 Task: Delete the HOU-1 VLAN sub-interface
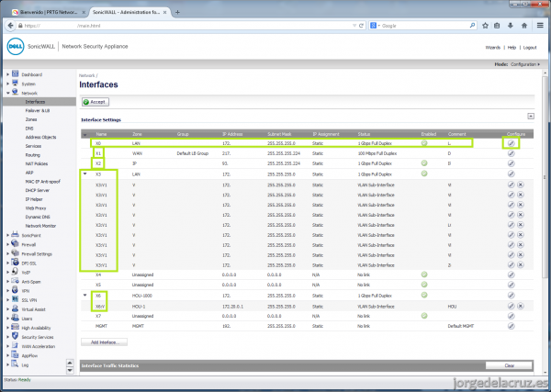click(521, 307)
